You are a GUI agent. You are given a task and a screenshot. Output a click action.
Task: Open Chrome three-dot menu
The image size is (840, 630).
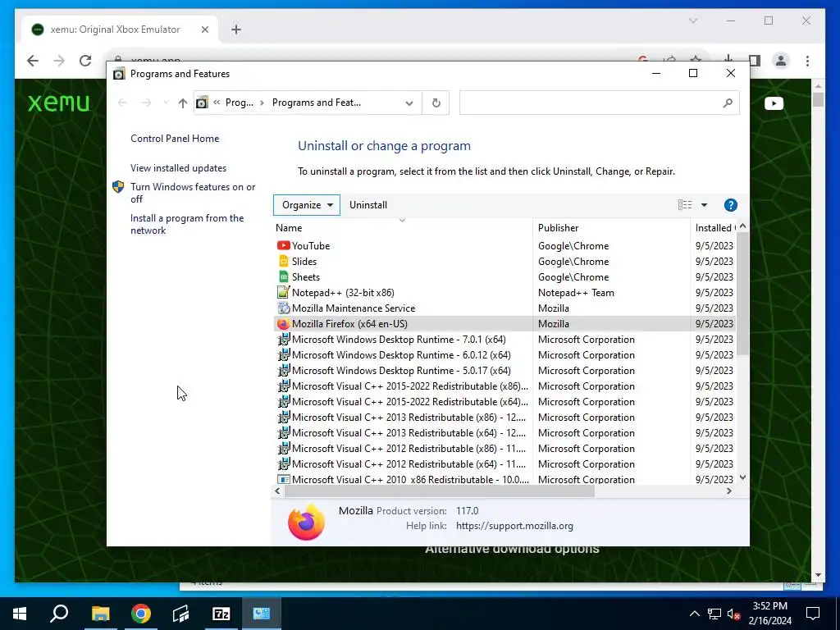pyautogui.click(x=807, y=61)
